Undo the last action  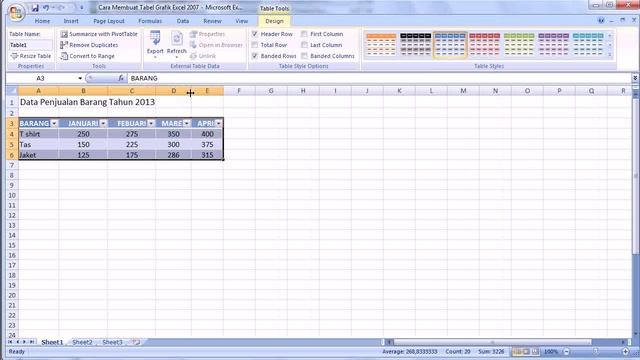pos(46,8)
